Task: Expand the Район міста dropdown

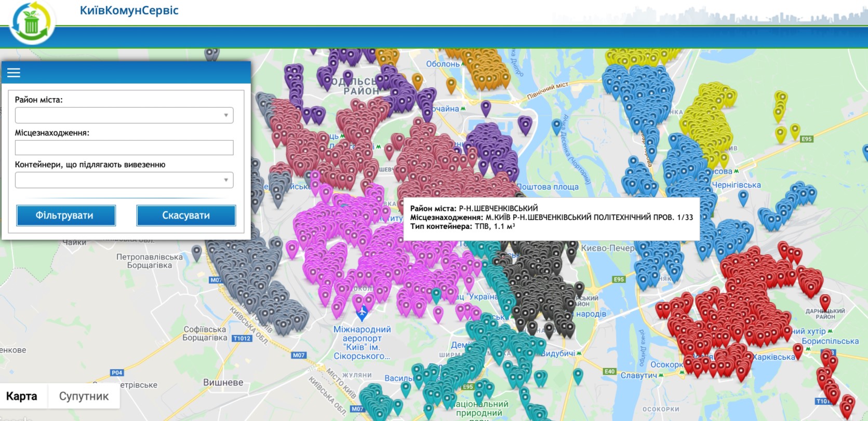Action: coord(124,115)
